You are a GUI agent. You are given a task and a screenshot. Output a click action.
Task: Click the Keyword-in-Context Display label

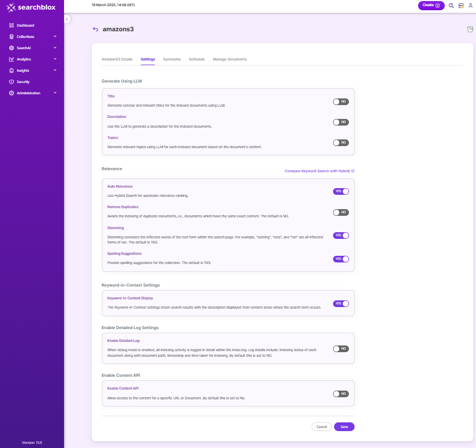(130, 298)
